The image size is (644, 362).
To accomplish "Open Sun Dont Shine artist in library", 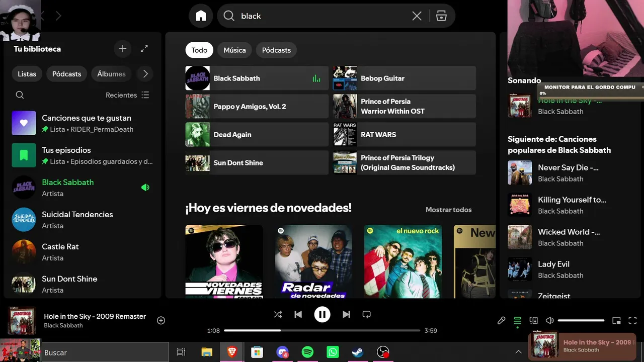I will [83, 284].
